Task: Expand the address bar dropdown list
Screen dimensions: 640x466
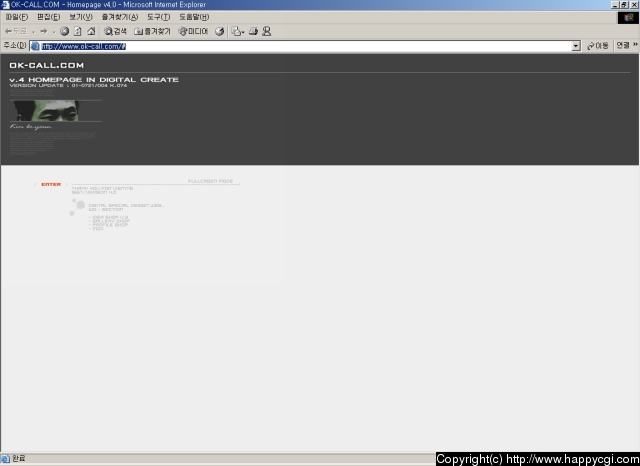Action: pyautogui.click(x=576, y=46)
